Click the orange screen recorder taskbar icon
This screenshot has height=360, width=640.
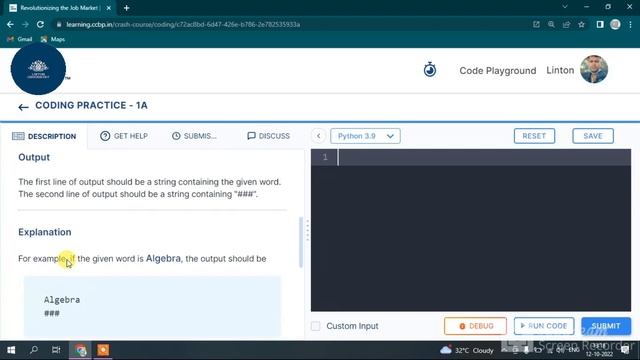click(x=103, y=350)
